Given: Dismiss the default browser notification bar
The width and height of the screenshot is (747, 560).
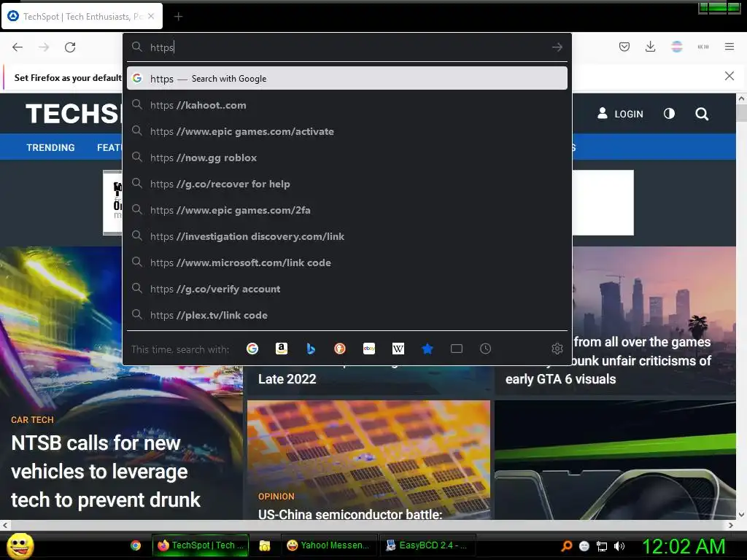Looking at the screenshot, I should tap(729, 76).
